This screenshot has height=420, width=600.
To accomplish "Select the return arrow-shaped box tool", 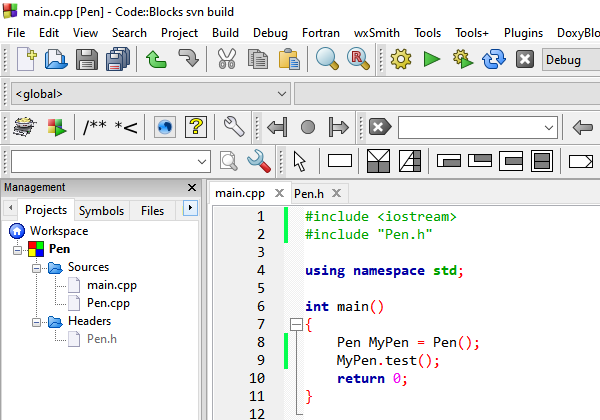I will point(581,161).
